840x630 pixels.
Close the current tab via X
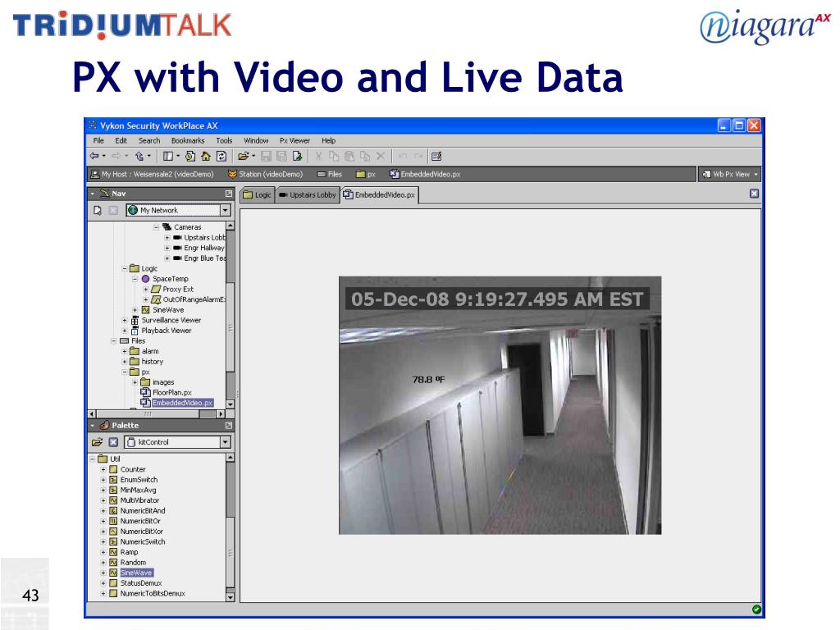pyautogui.click(x=755, y=194)
